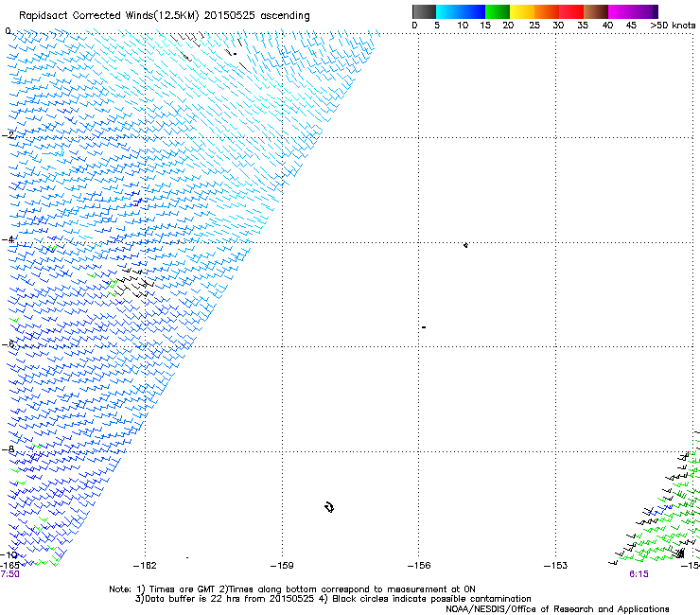Click the purple '6:15' swath time label

(639, 574)
